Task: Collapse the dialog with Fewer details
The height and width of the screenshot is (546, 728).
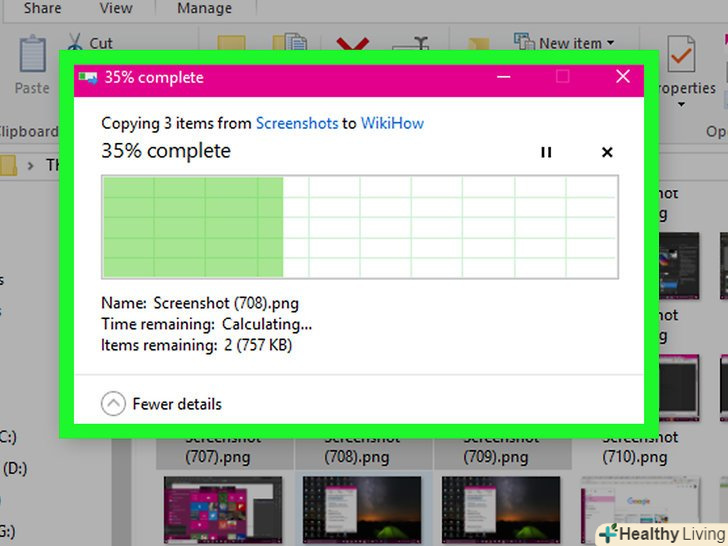Action: (x=161, y=403)
